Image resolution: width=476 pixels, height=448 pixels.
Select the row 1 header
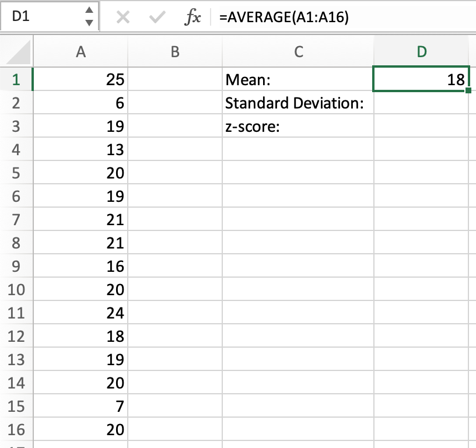[16, 80]
